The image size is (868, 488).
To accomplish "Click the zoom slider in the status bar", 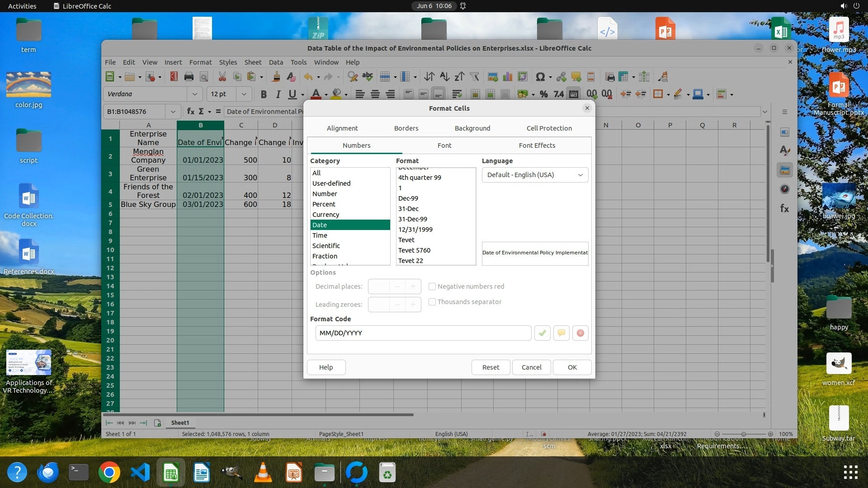I will coord(743,434).
